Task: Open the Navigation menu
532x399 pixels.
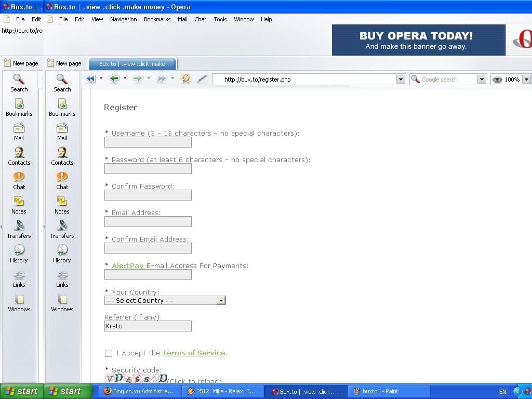Action: [x=124, y=19]
